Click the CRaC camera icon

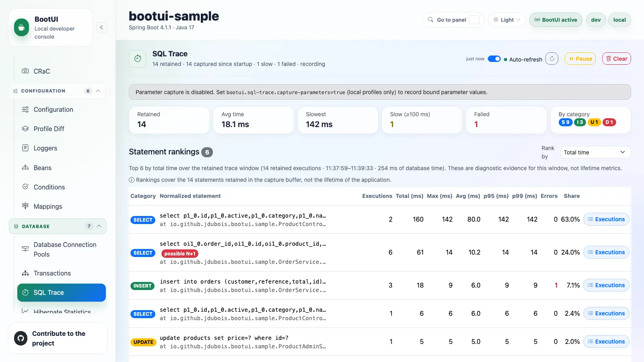(25, 71)
